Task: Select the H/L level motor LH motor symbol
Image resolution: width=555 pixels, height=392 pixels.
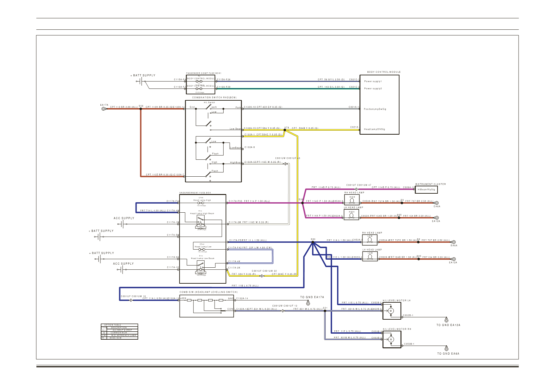Action: coord(391,311)
